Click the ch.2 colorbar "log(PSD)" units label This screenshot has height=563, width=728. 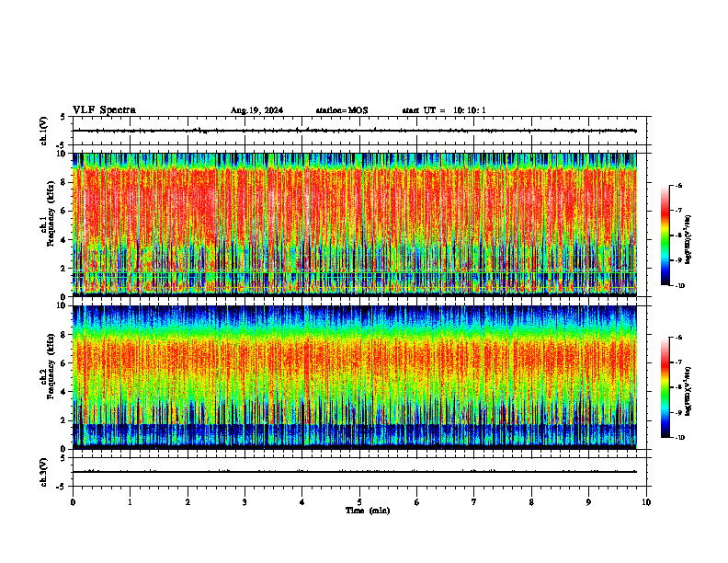click(x=688, y=391)
